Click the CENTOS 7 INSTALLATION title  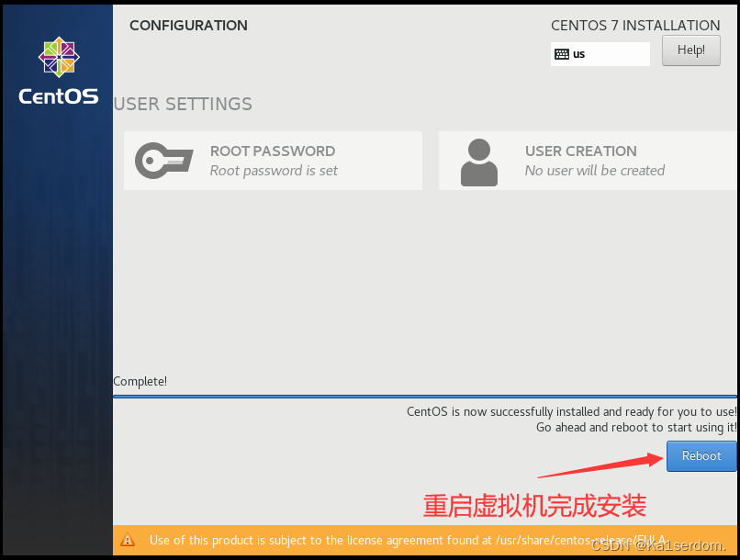coord(635,25)
